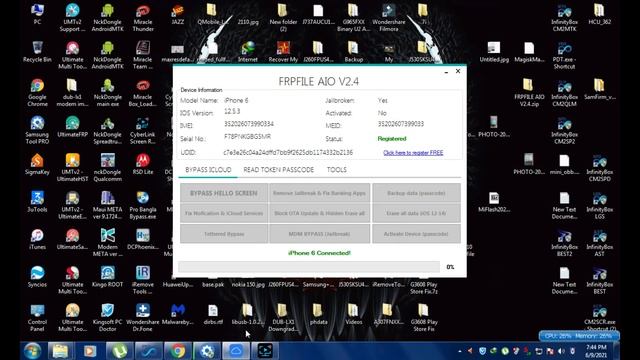640x360 pixels.
Task: Open the Videos folder on desktop
Action: 353,314
